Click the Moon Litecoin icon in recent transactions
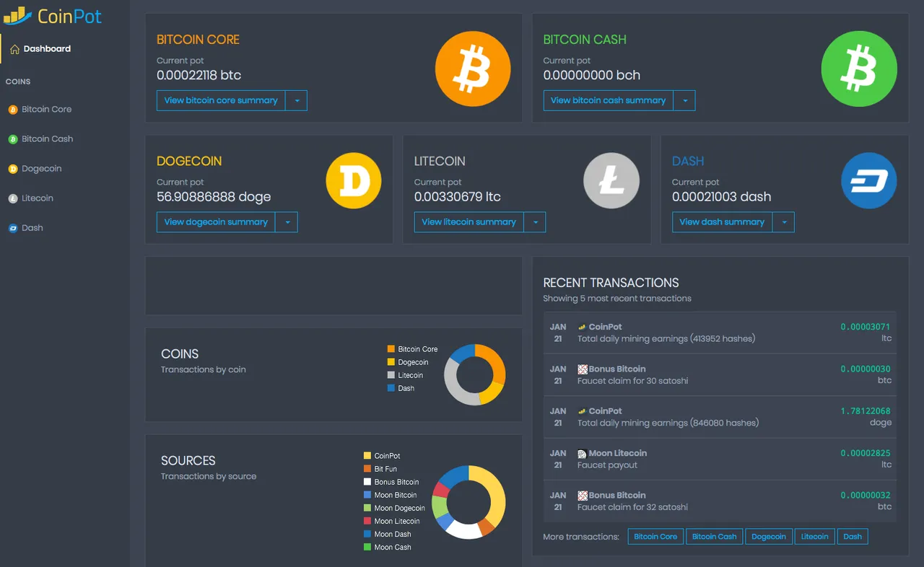Screen dimensions: 924x567 (582, 454)
